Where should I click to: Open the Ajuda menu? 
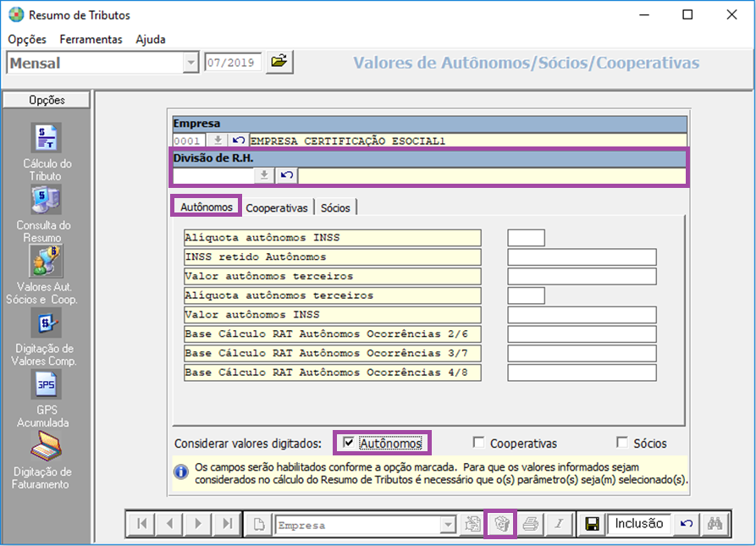pos(151,40)
